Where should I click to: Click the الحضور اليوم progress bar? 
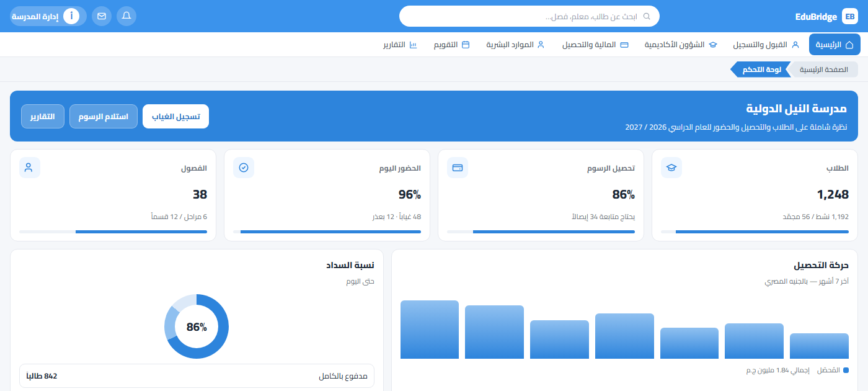327,232
